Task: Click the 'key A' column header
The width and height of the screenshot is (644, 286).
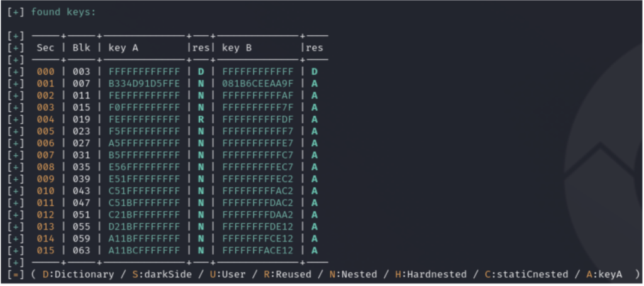Action: tap(123, 48)
